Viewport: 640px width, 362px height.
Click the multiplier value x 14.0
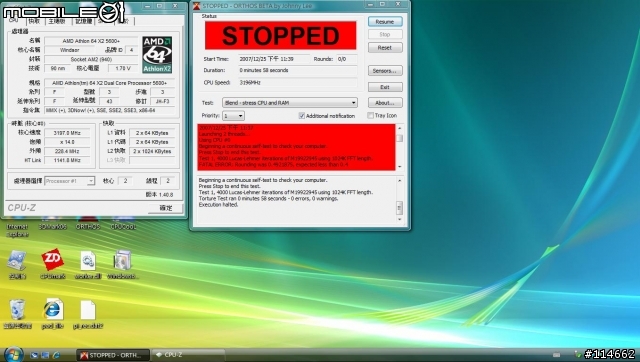[x=67, y=142]
